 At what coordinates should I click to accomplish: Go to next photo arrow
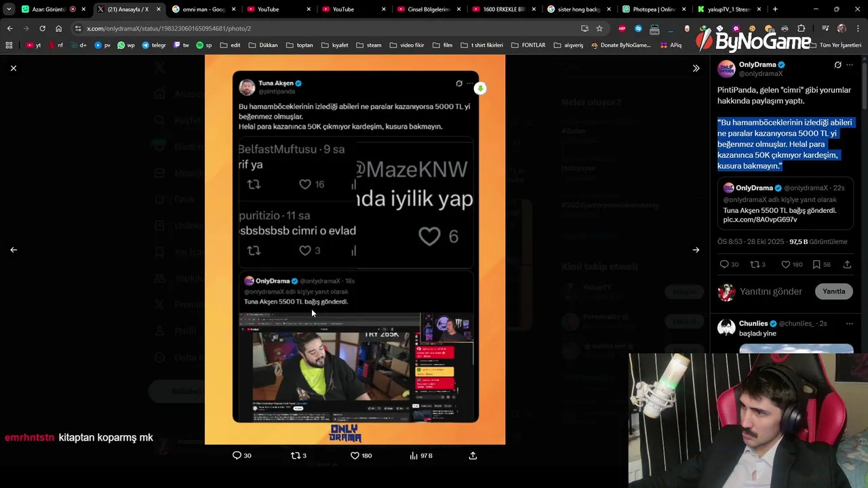[696, 250]
